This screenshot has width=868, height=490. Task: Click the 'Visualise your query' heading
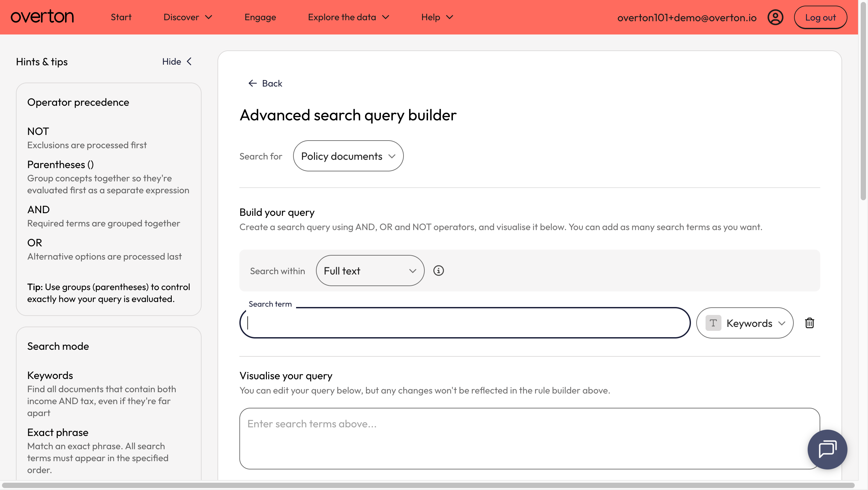pos(286,376)
